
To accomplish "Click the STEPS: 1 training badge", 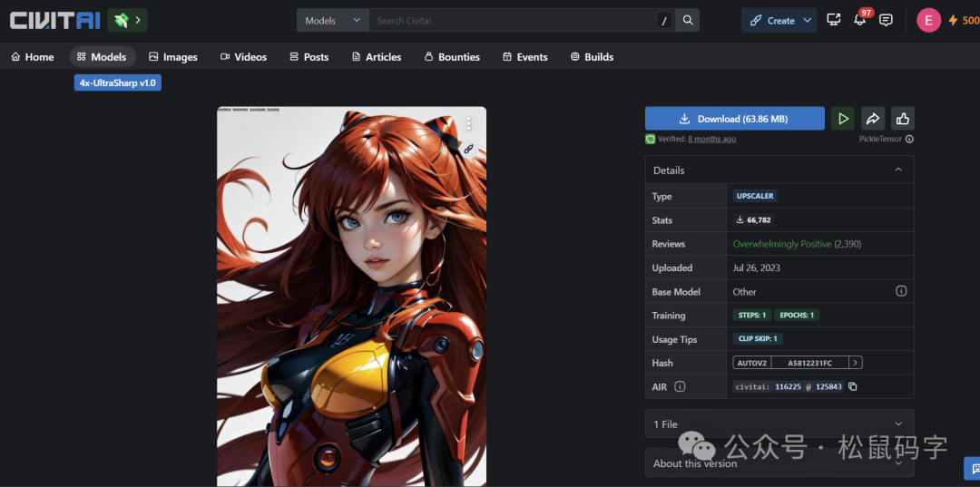I will click(752, 316).
